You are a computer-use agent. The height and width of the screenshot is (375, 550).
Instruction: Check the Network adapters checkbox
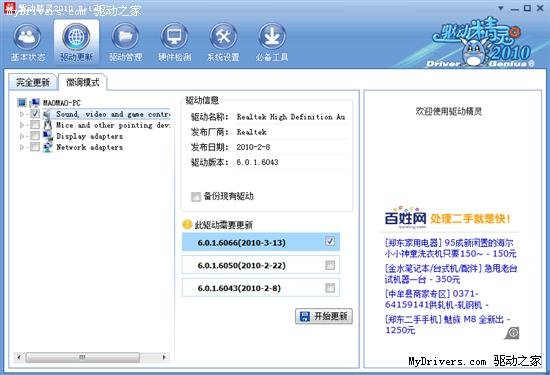pos(35,147)
